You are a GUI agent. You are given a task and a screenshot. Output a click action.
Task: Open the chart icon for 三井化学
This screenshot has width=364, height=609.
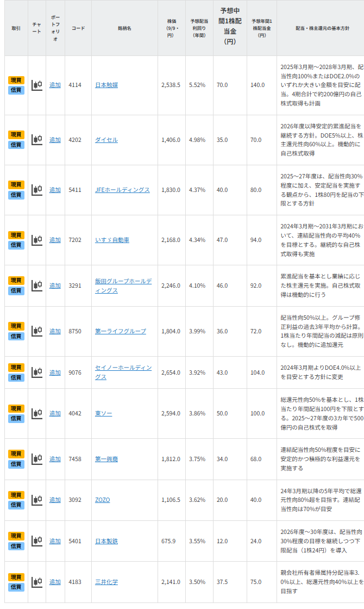pos(37,582)
